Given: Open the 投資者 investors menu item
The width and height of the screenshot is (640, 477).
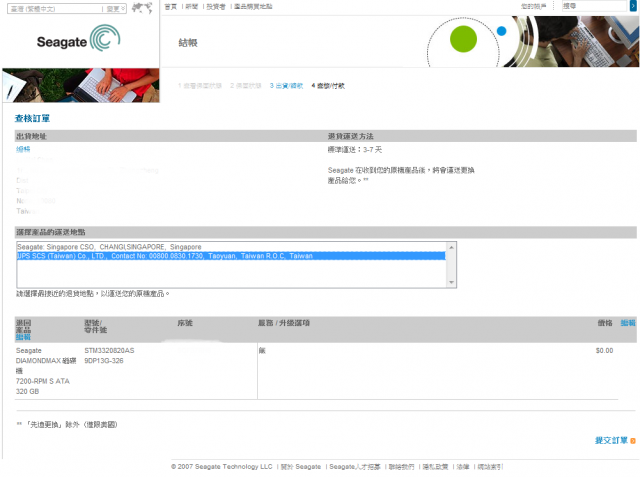Looking at the screenshot, I should pyautogui.click(x=216, y=7).
